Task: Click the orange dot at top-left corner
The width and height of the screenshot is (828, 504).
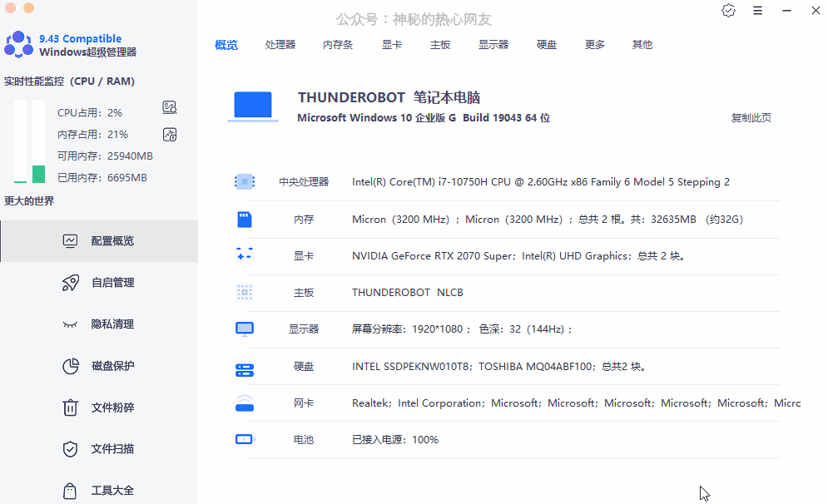Action: pyautogui.click(x=28, y=8)
